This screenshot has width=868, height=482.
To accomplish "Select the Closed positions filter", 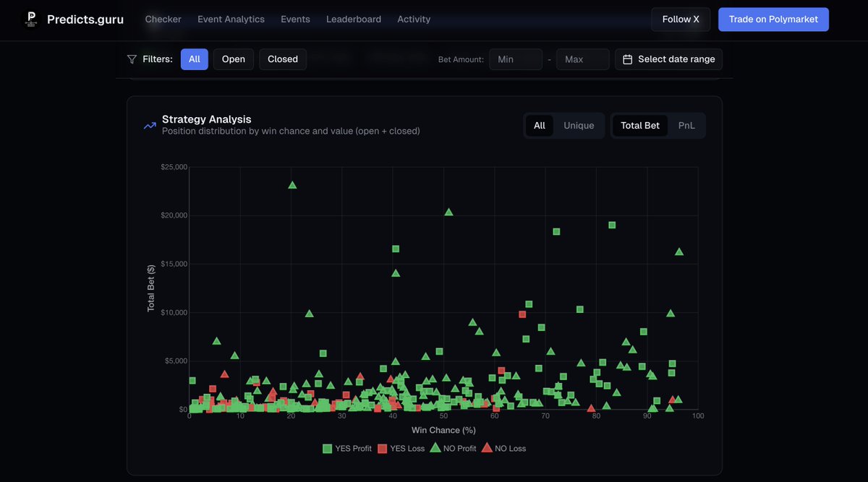I will pos(282,59).
